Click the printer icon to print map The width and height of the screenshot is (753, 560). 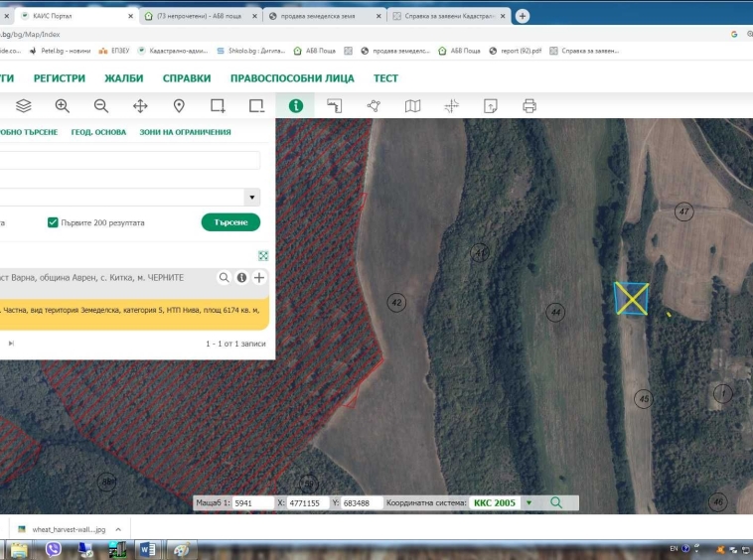pos(529,106)
